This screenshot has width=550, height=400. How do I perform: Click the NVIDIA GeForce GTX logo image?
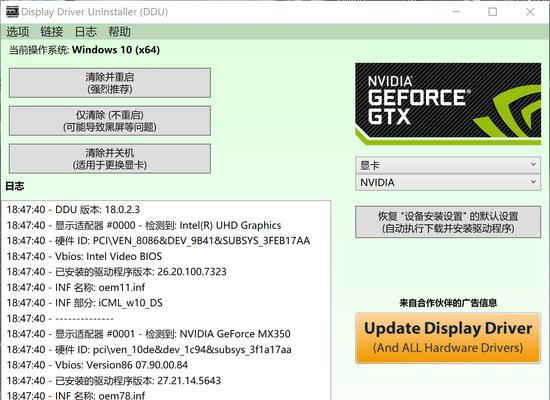pos(448,104)
